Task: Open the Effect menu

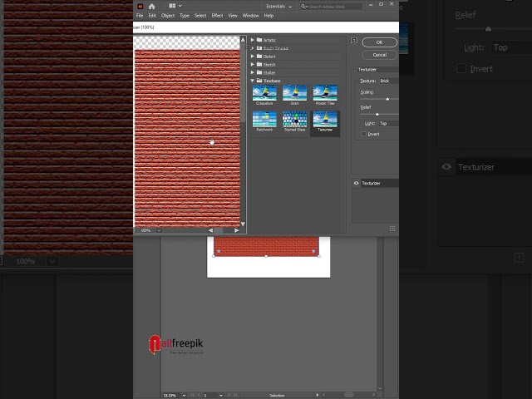Action: (217, 16)
